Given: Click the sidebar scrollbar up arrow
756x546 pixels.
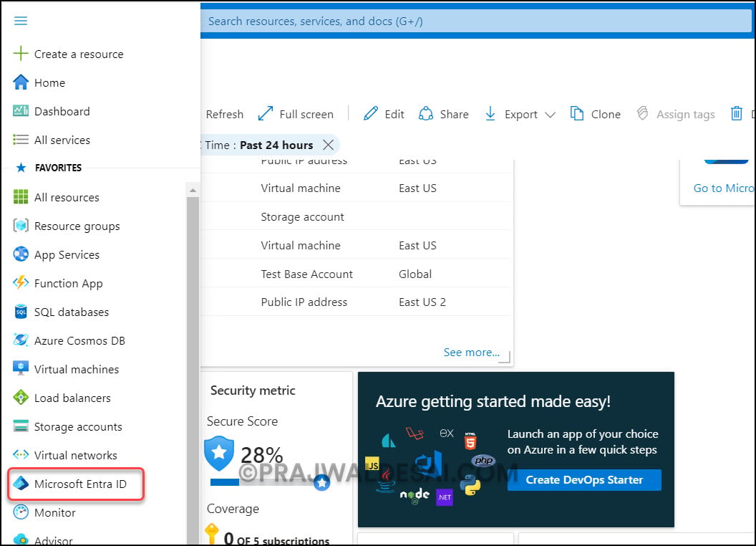Looking at the screenshot, I should 193,190.
